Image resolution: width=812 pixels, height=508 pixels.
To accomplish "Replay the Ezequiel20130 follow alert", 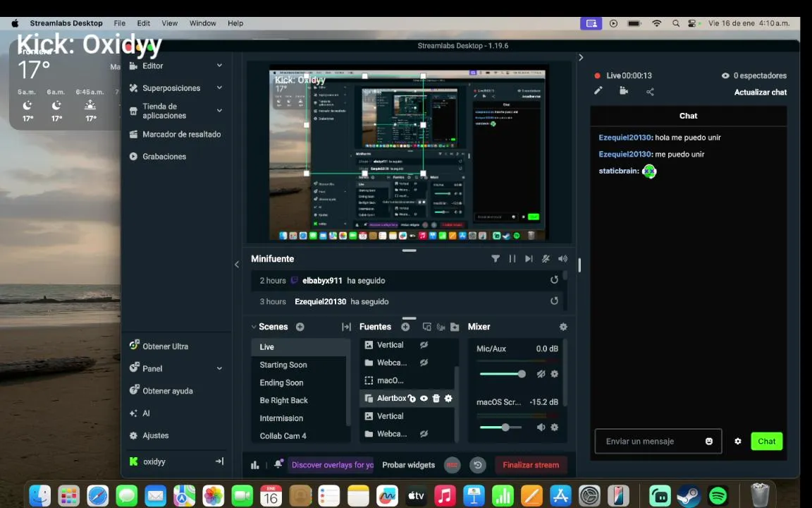I will [x=554, y=301].
